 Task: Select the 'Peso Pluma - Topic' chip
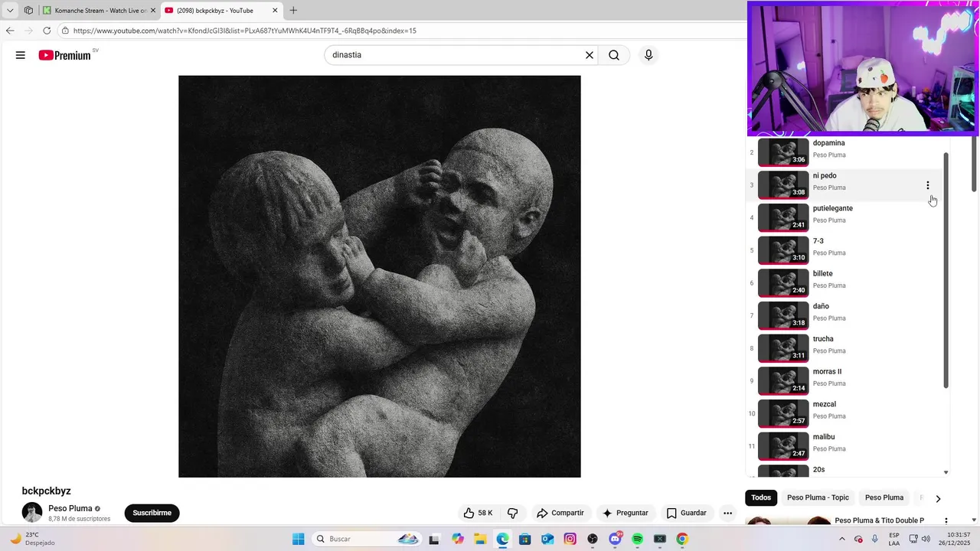[x=818, y=497]
